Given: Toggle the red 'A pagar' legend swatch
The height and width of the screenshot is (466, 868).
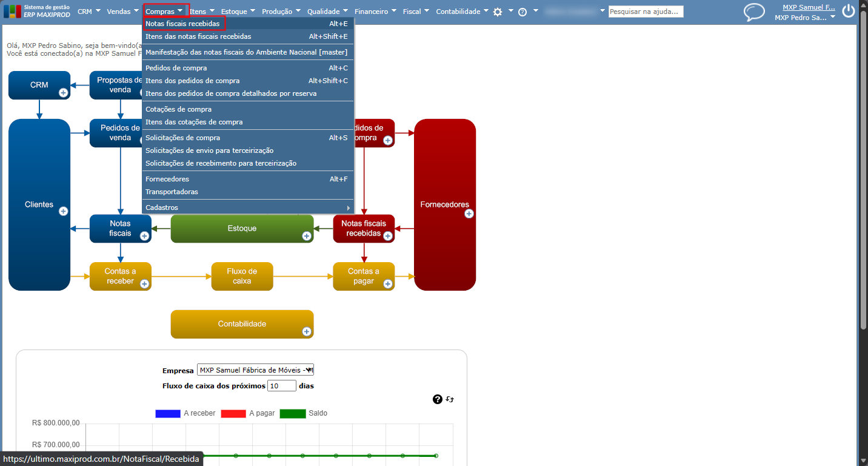Looking at the screenshot, I should [233, 413].
